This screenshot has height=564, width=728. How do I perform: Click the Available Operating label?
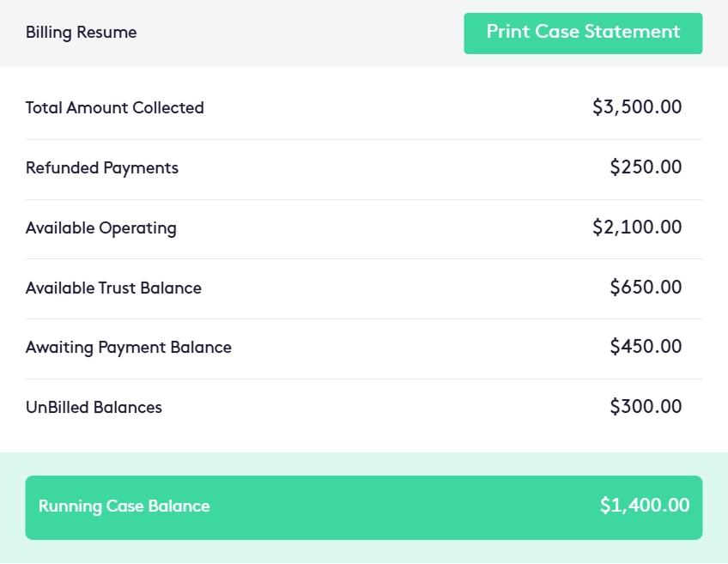[100, 228]
